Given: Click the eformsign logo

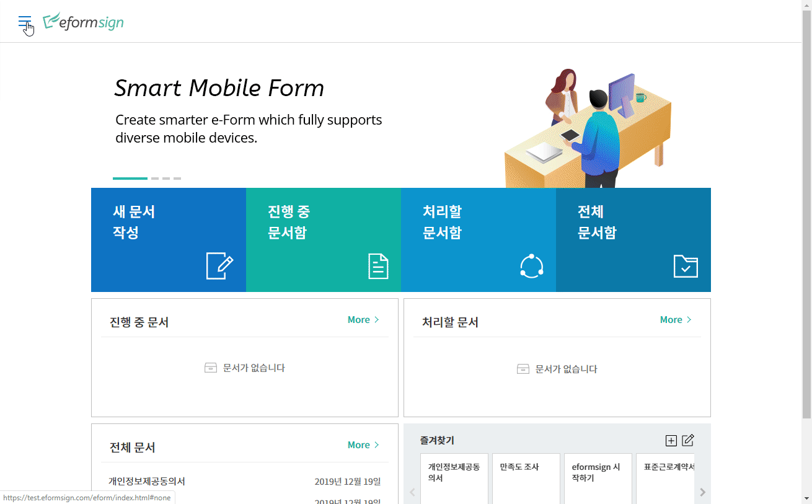Looking at the screenshot, I should coord(83,22).
